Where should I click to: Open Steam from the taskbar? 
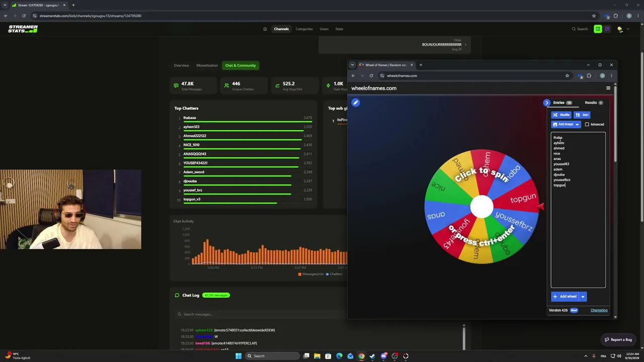tap(372, 356)
